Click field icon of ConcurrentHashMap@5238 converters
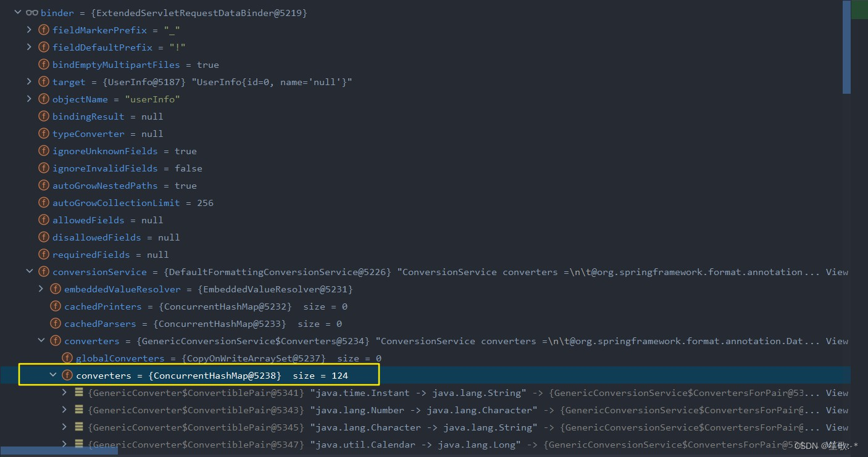This screenshot has width=868, height=457. (67, 375)
